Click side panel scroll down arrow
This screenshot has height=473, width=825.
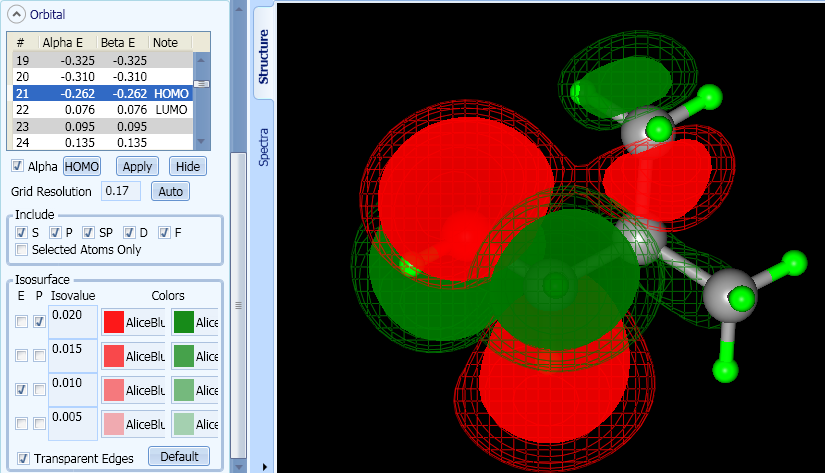238,466
